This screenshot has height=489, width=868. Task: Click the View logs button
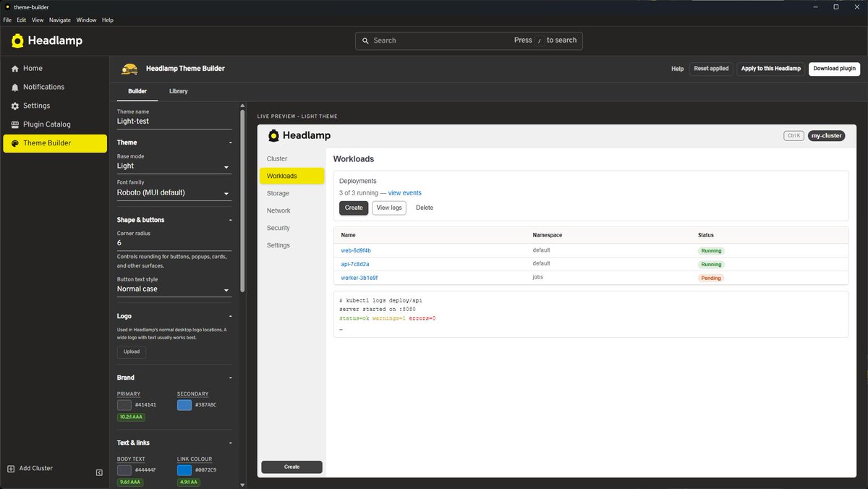coord(389,208)
